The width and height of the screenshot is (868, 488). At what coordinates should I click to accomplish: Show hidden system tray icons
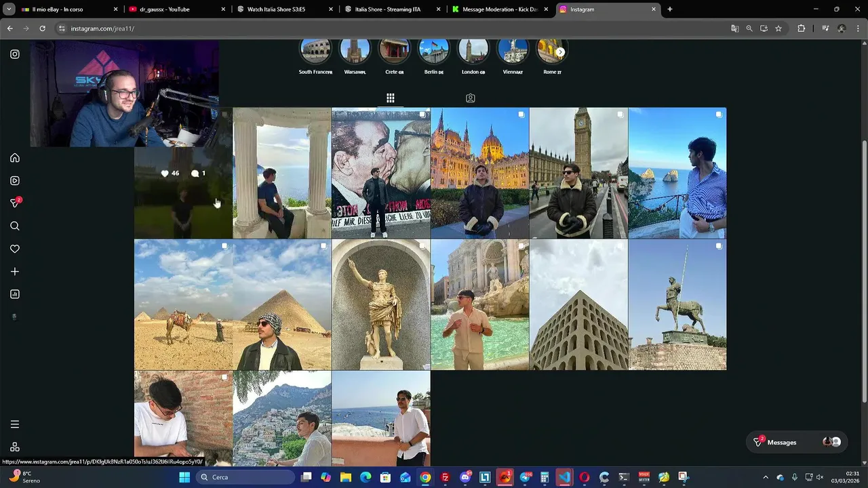click(766, 477)
